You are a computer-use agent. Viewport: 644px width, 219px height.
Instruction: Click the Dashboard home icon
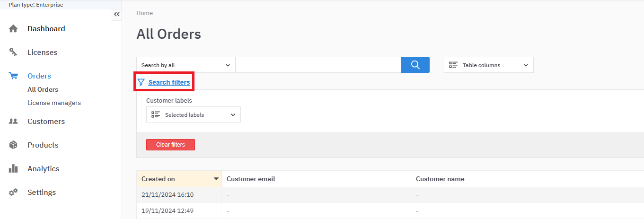click(13, 29)
